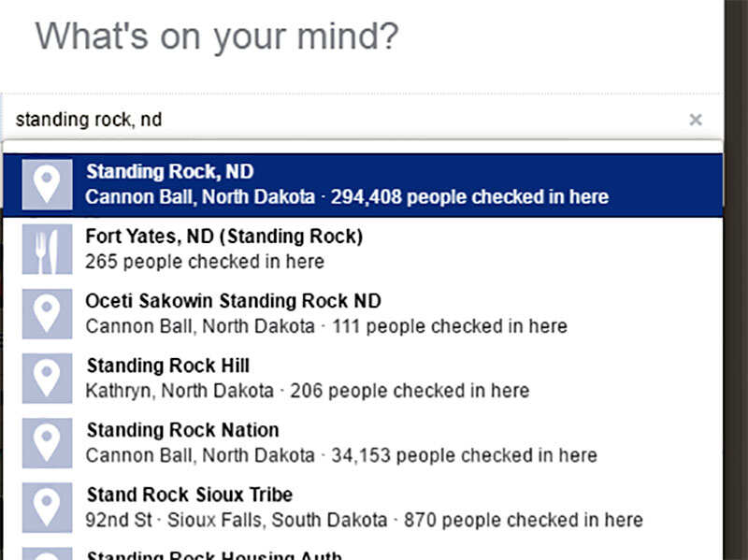
Task: Click the pin icon beside Standing Rock Housing Auth
Action: (x=48, y=553)
